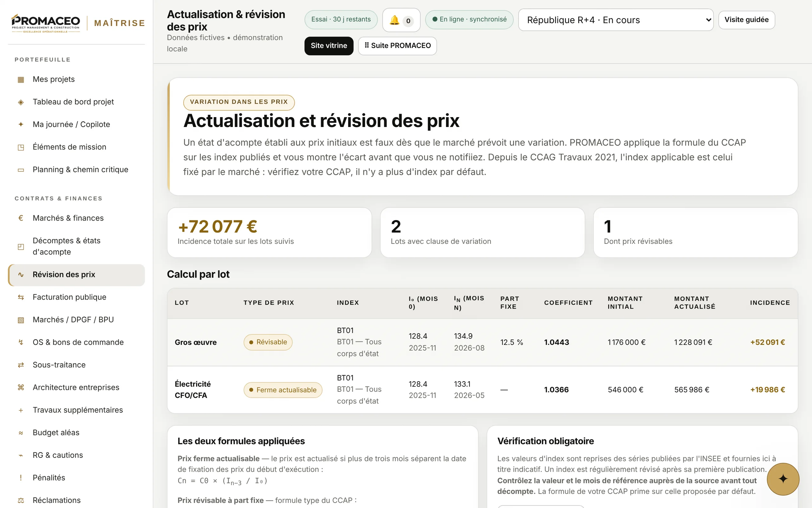Click the Les deux formules appliquées heading

pos(241,441)
